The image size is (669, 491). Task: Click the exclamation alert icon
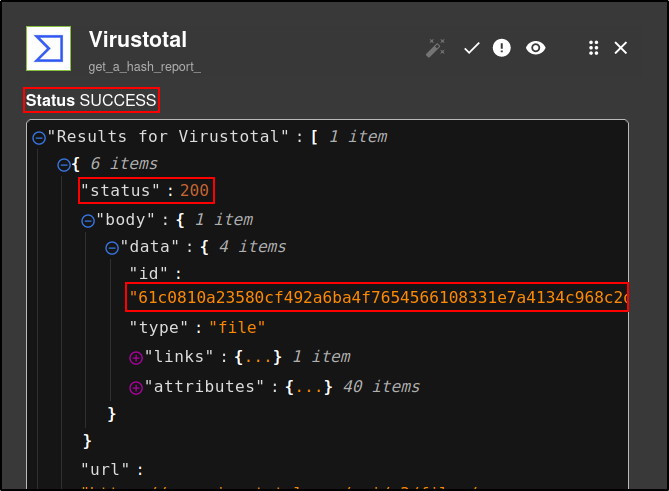(501, 48)
